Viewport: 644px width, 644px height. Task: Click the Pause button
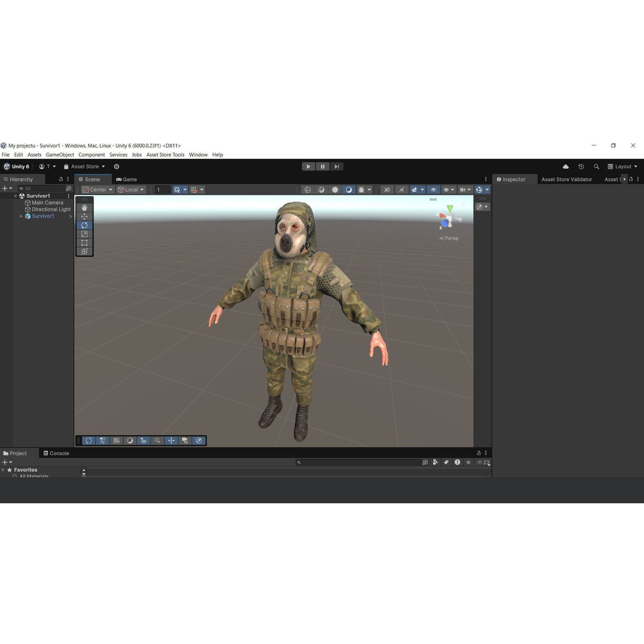click(x=323, y=166)
